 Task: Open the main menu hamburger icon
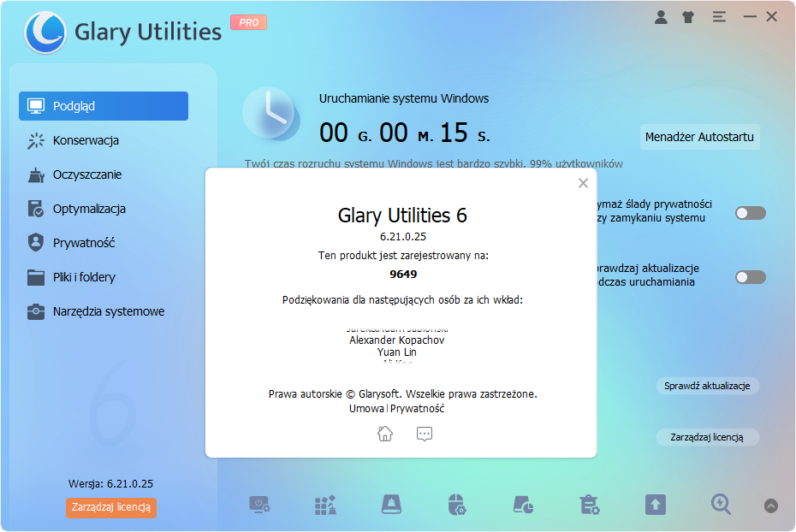(719, 17)
